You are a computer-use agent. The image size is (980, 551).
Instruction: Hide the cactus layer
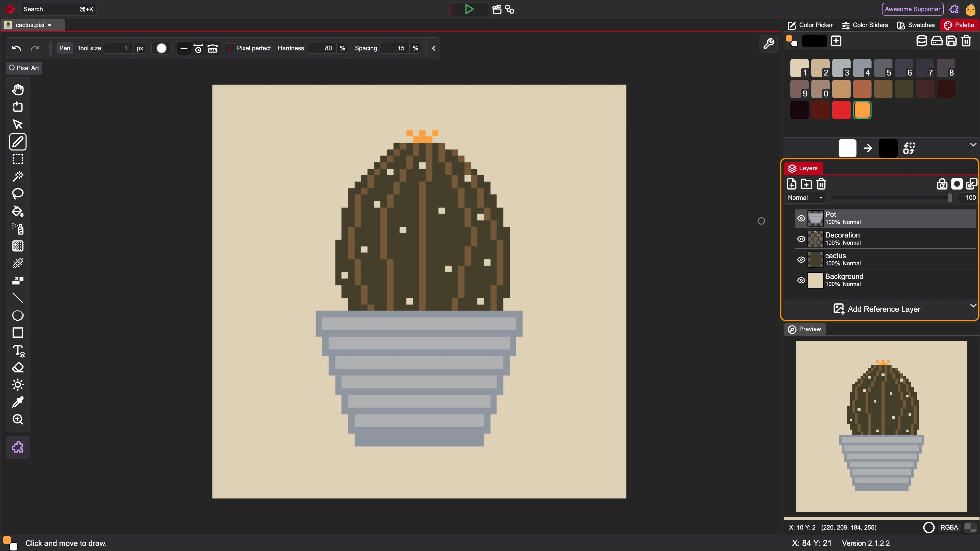[x=801, y=260]
